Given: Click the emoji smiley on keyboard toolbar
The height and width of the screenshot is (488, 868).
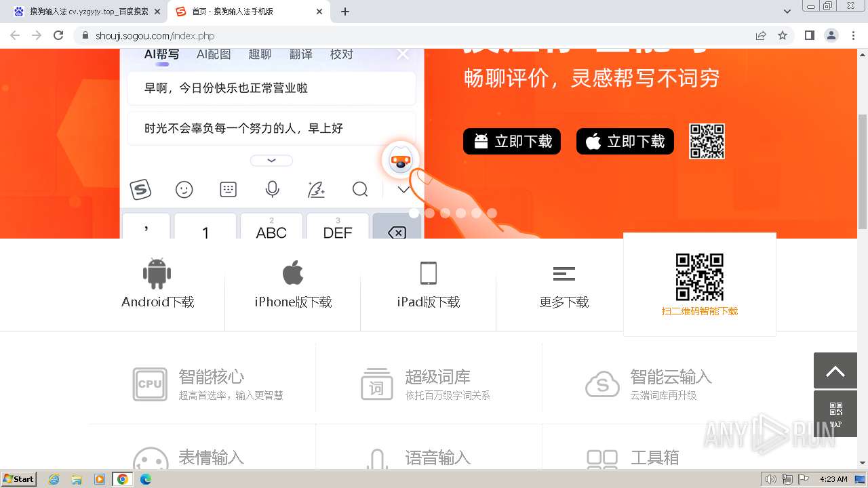Looking at the screenshot, I should pos(184,189).
